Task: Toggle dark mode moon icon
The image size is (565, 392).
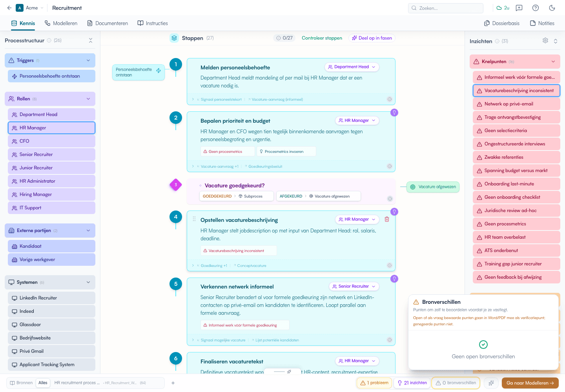Action: click(552, 8)
